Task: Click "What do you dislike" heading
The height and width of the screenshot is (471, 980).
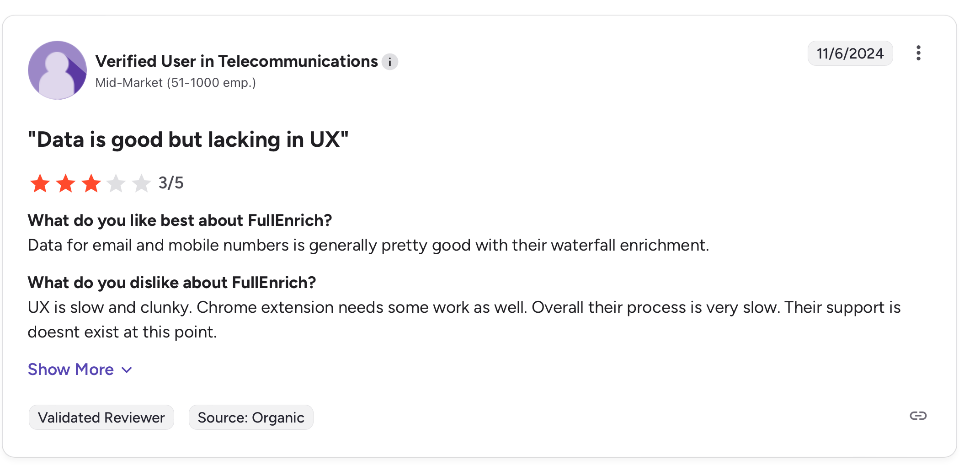Action: 172,283
